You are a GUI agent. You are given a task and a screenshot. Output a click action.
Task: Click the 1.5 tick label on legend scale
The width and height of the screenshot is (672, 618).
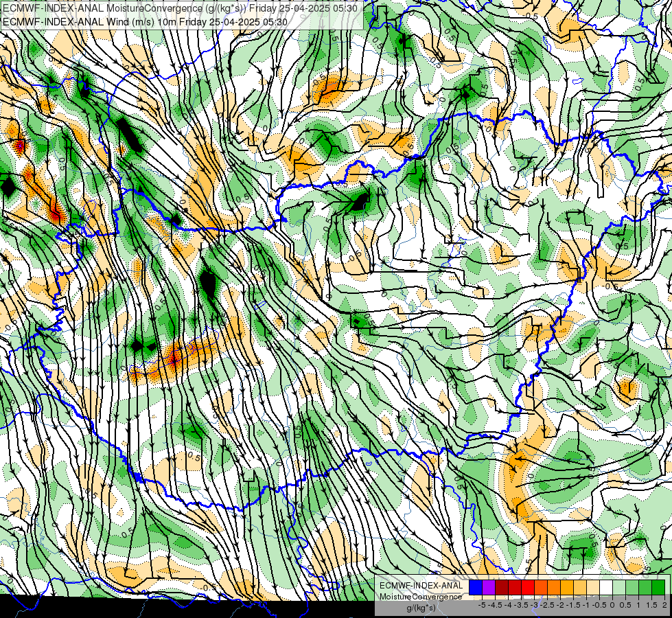coord(651,605)
